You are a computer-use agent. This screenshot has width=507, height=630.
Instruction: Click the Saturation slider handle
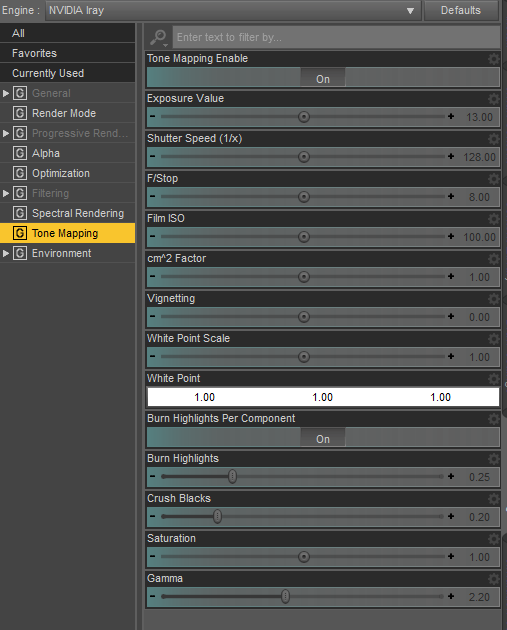pyautogui.click(x=304, y=557)
